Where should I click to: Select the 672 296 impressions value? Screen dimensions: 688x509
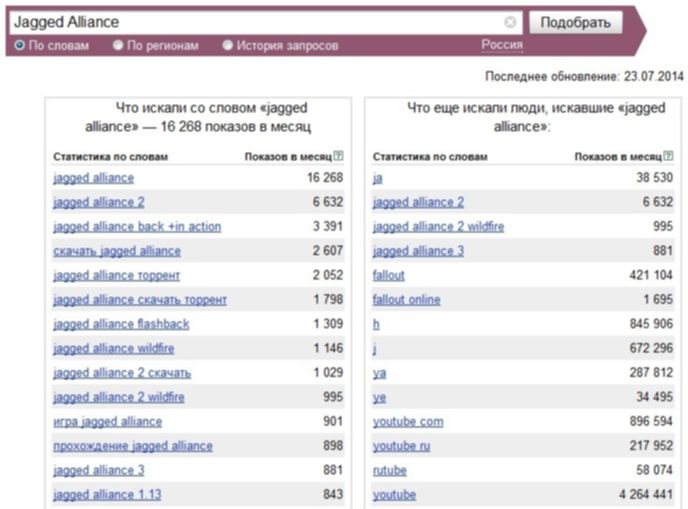click(x=651, y=348)
